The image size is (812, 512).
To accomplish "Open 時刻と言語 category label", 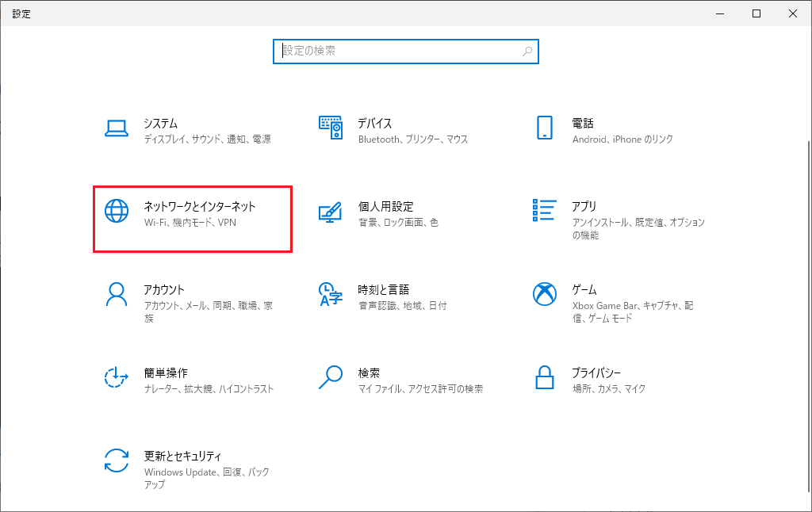I will (383, 289).
